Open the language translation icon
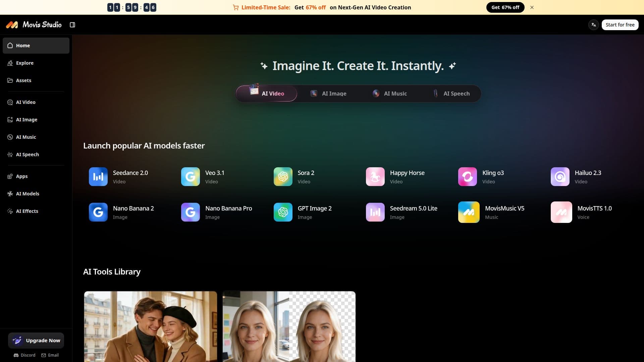 [x=594, y=25]
